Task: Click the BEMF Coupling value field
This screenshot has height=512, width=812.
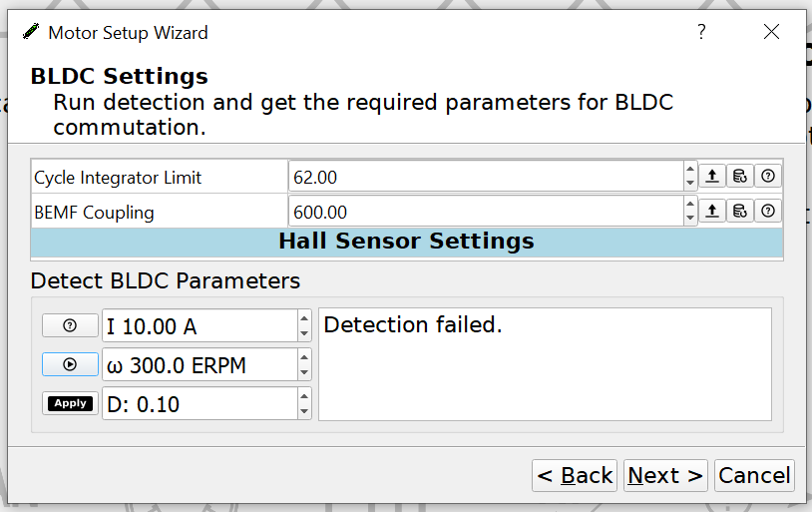Action: [x=485, y=212]
